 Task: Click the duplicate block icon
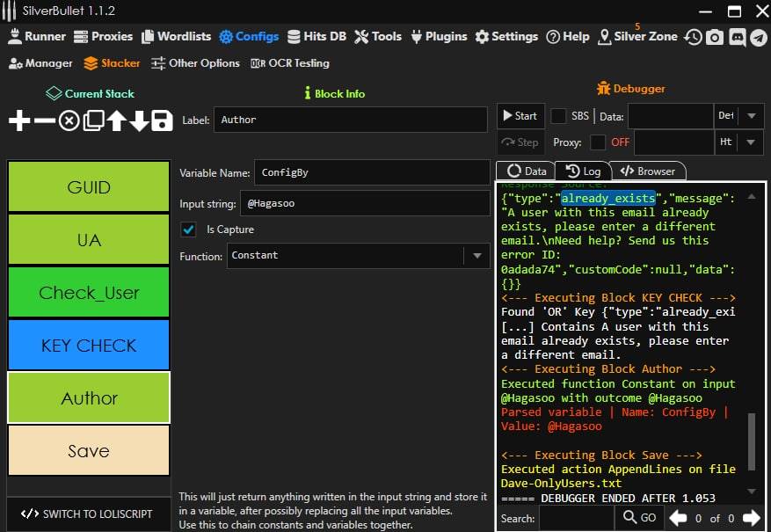93,121
